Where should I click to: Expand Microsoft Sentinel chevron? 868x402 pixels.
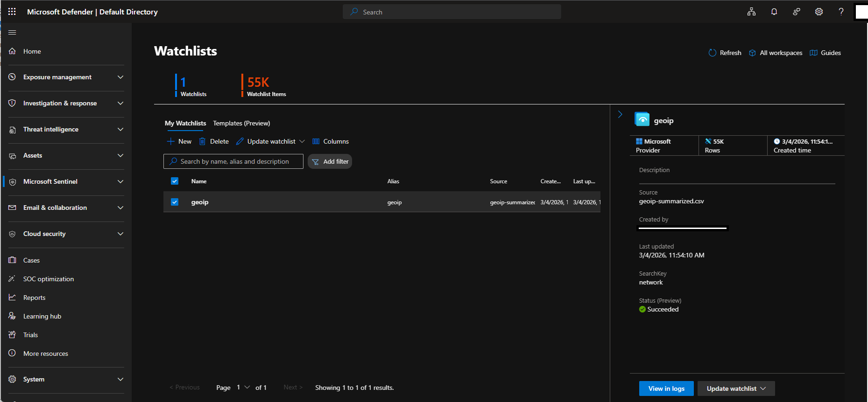120,181
